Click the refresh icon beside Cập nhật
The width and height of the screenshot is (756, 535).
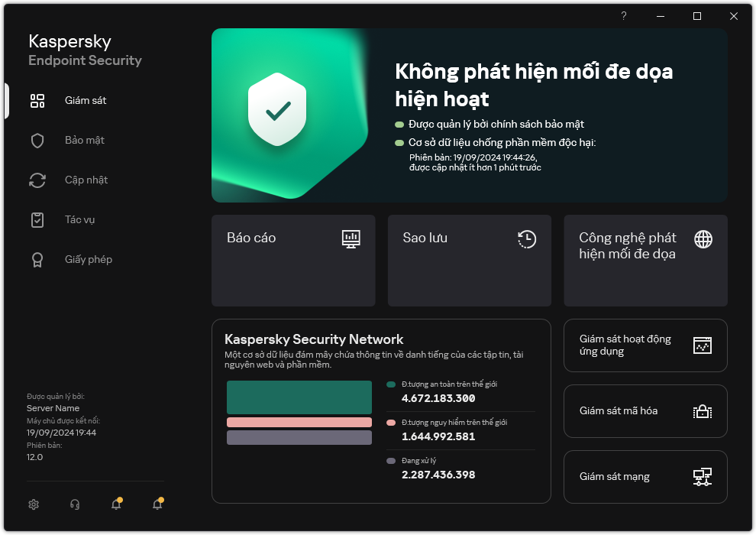(37, 180)
